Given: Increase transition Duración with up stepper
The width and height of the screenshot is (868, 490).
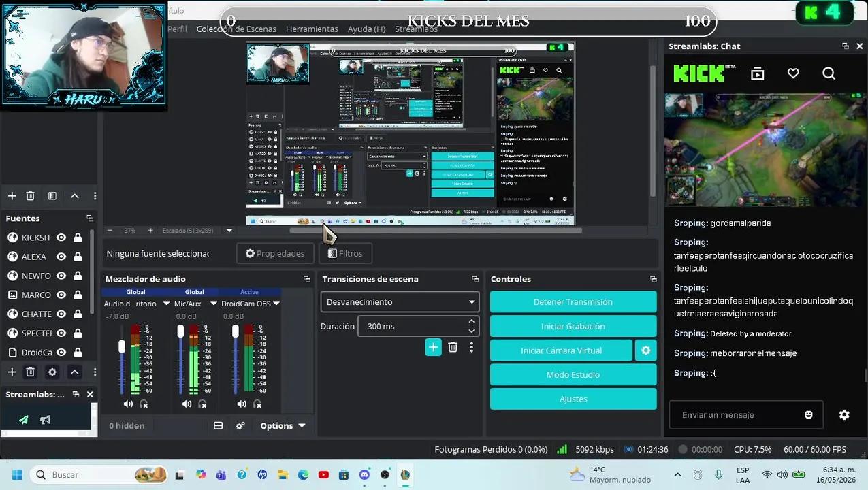Looking at the screenshot, I should click(471, 321).
